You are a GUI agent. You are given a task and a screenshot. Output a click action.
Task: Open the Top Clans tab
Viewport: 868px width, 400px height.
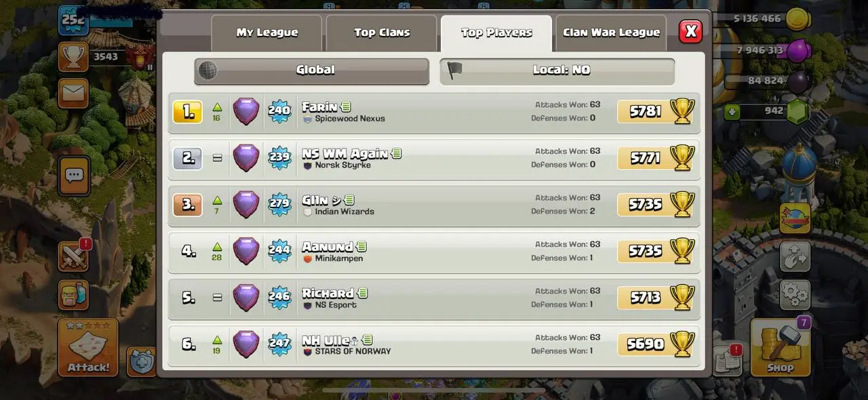pyautogui.click(x=382, y=33)
